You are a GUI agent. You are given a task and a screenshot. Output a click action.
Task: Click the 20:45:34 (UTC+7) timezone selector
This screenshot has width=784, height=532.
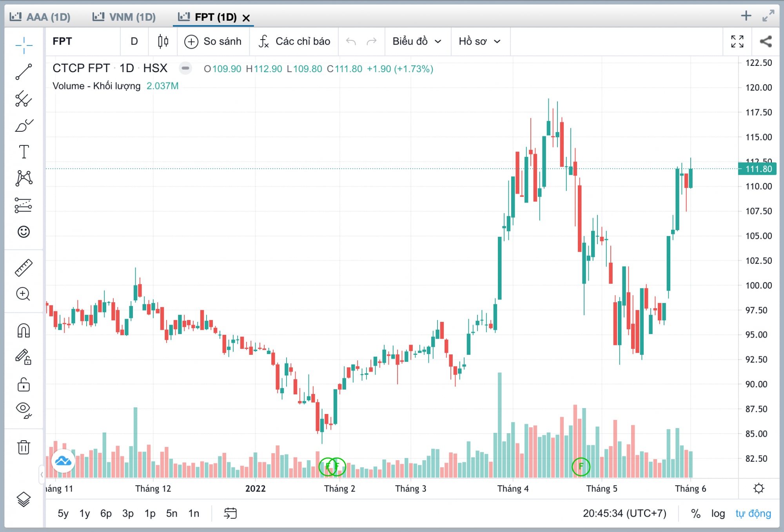624,513
